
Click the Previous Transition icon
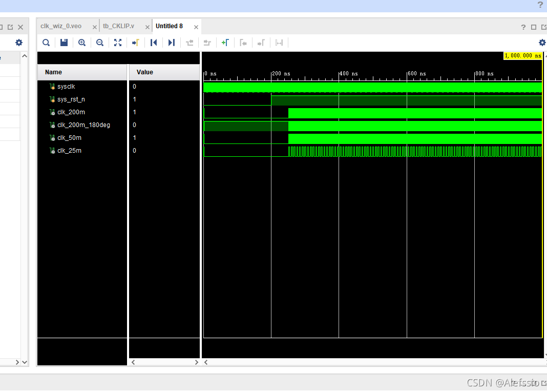(x=190, y=43)
